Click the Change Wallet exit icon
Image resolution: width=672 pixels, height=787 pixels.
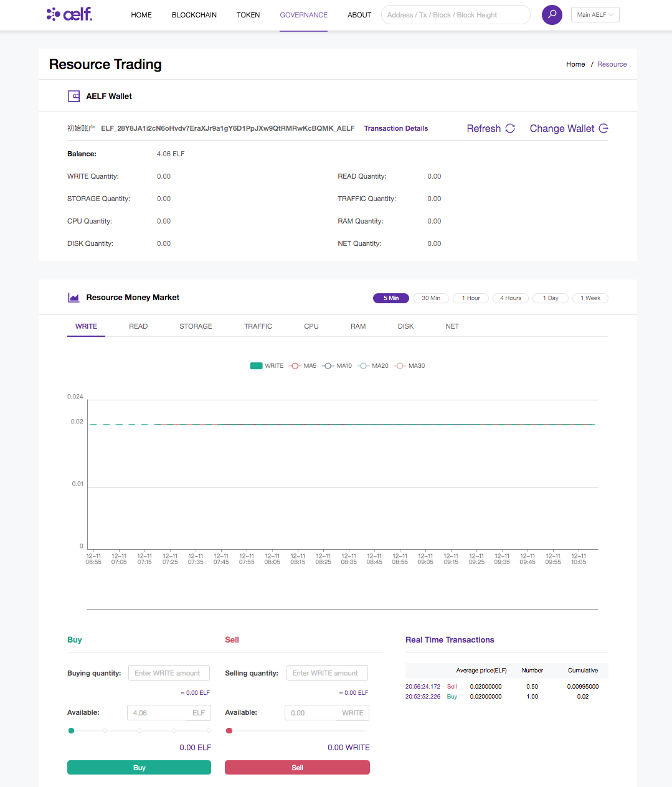point(603,128)
